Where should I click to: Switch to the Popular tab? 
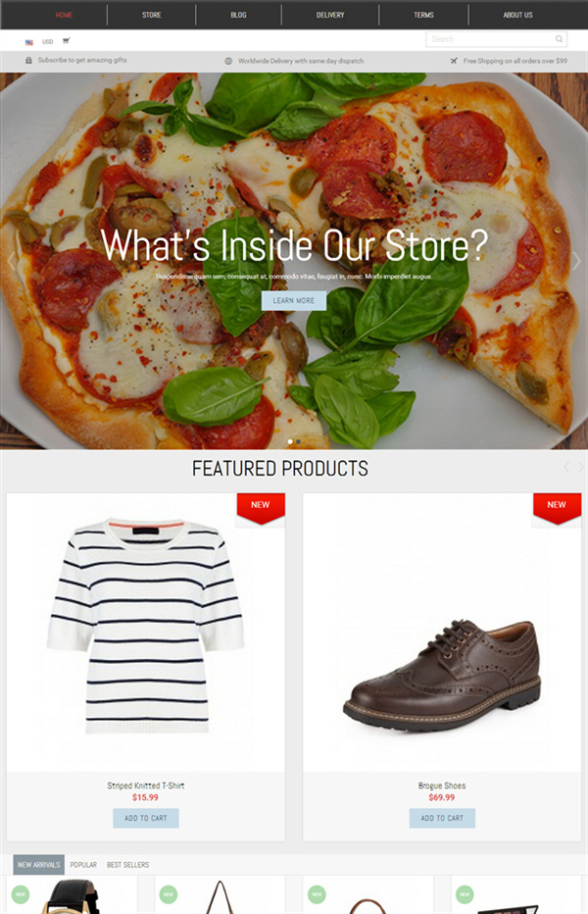[83, 864]
